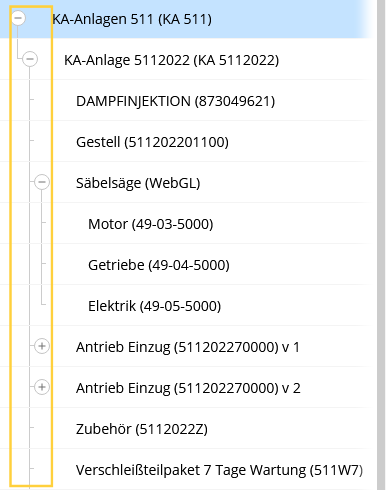Collapse the Säbelsäge (WebGL) branch

[x=42, y=182]
